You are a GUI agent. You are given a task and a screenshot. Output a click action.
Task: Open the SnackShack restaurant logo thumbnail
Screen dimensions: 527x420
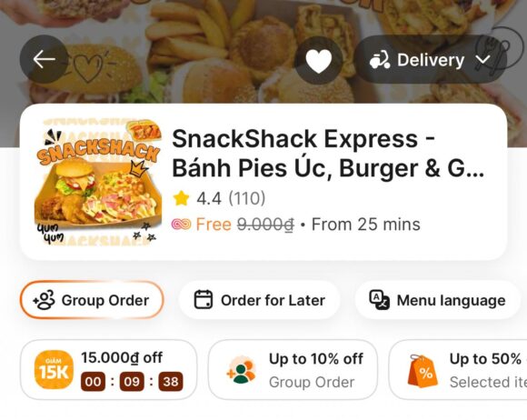pyautogui.click(x=98, y=182)
